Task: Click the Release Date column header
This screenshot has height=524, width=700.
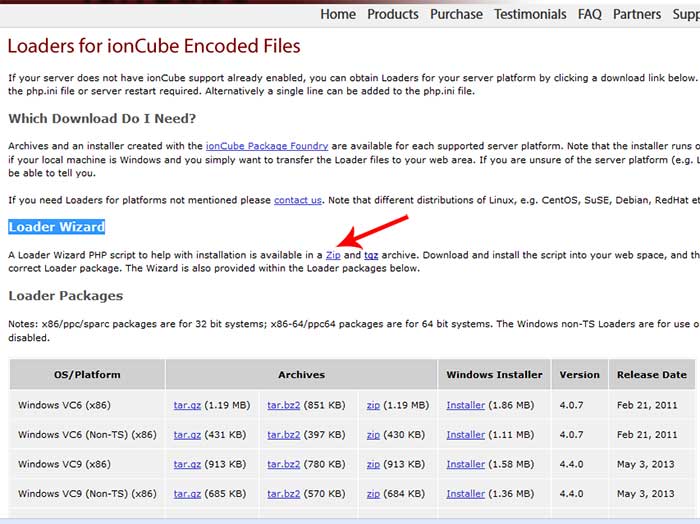Action: tap(652, 375)
